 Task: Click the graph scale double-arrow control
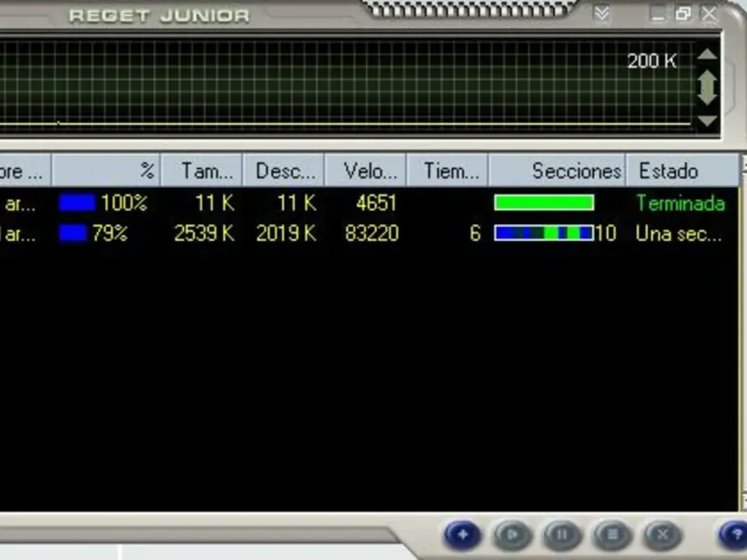708,87
